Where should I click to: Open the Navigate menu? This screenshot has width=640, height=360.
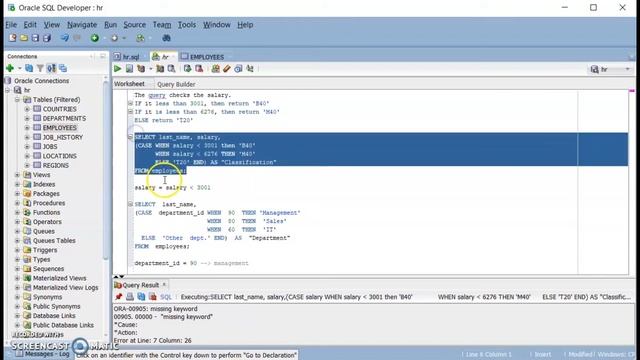click(x=82, y=25)
